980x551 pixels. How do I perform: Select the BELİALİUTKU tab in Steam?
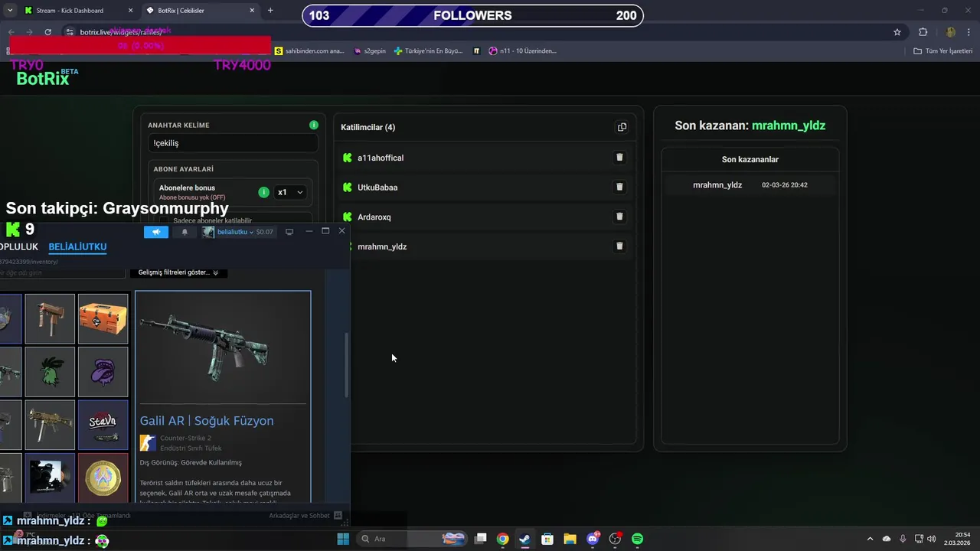pyautogui.click(x=77, y=247)
